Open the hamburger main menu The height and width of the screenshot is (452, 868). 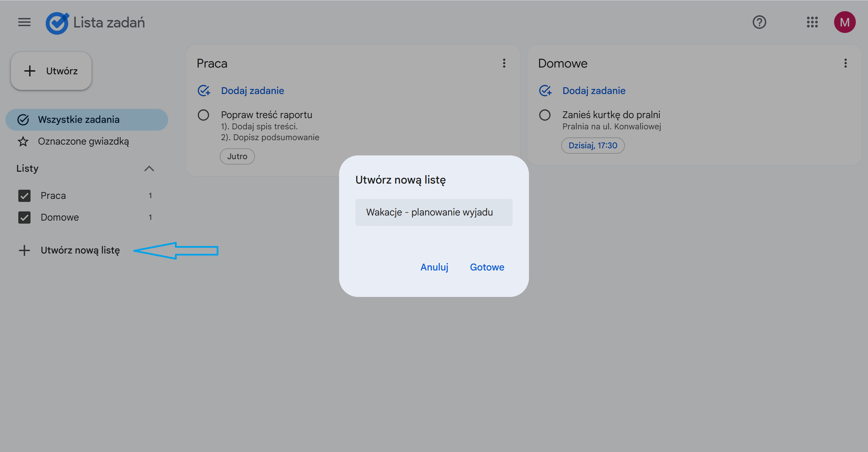24,22
